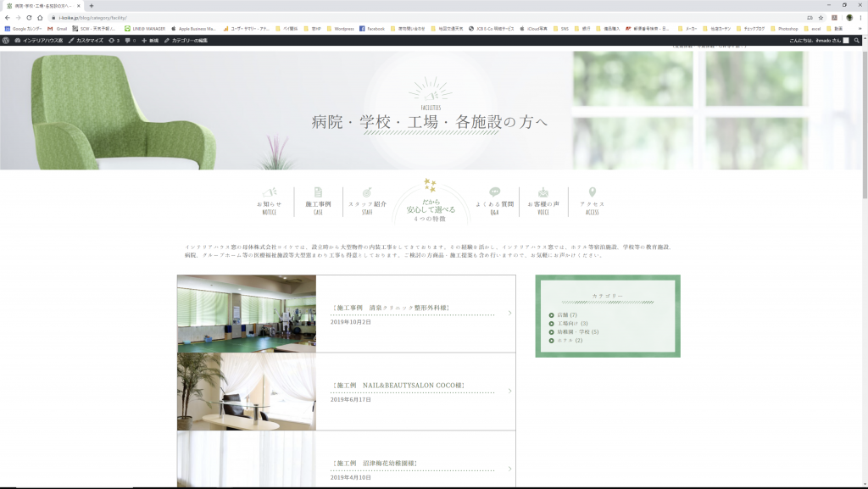Open the 沼津梅花幼稚園 white curtain thumbnail

[x=247, y=459]
